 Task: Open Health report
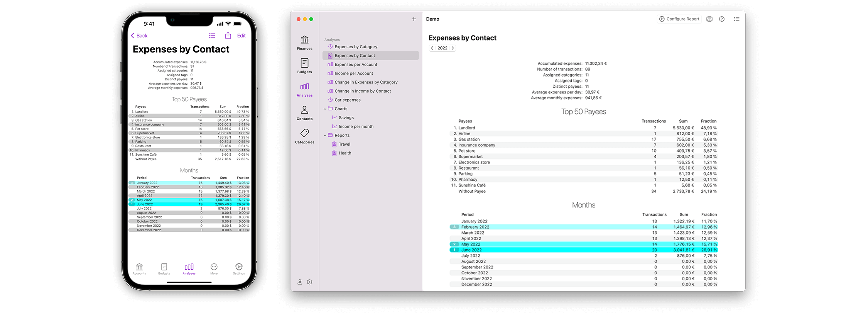370,153
